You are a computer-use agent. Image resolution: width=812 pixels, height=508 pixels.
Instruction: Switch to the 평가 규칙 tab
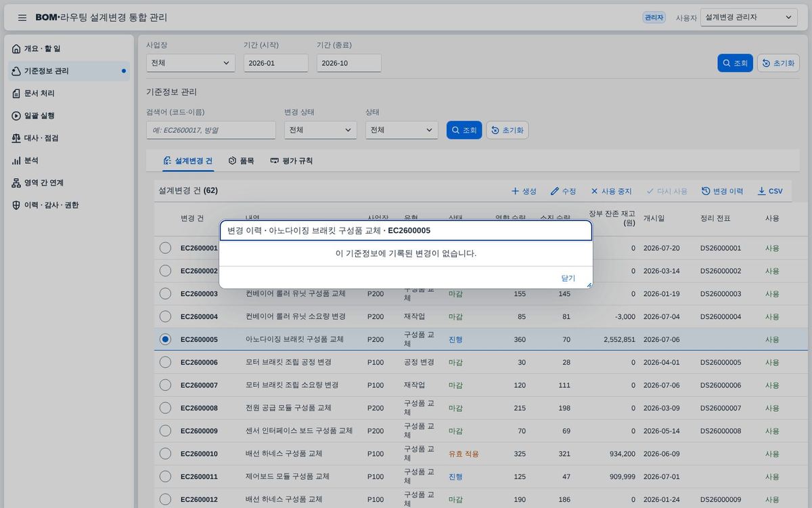[x=291, y=161]
